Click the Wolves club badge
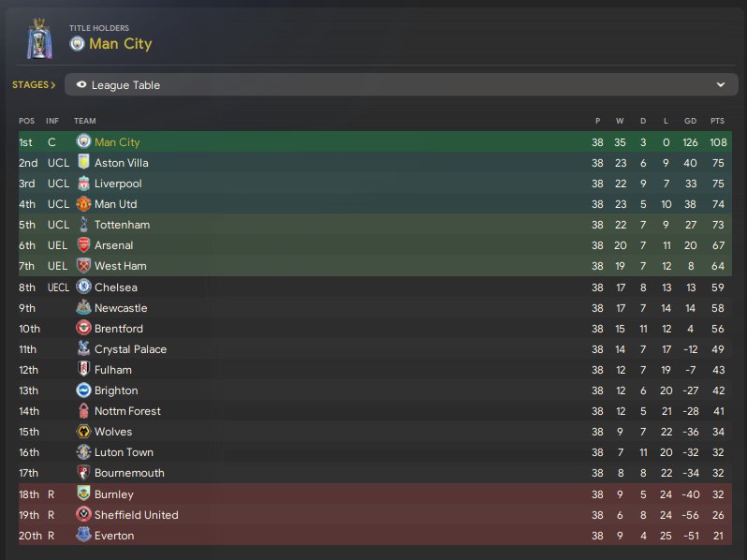 pyautogui.click(x=82, y=432)
